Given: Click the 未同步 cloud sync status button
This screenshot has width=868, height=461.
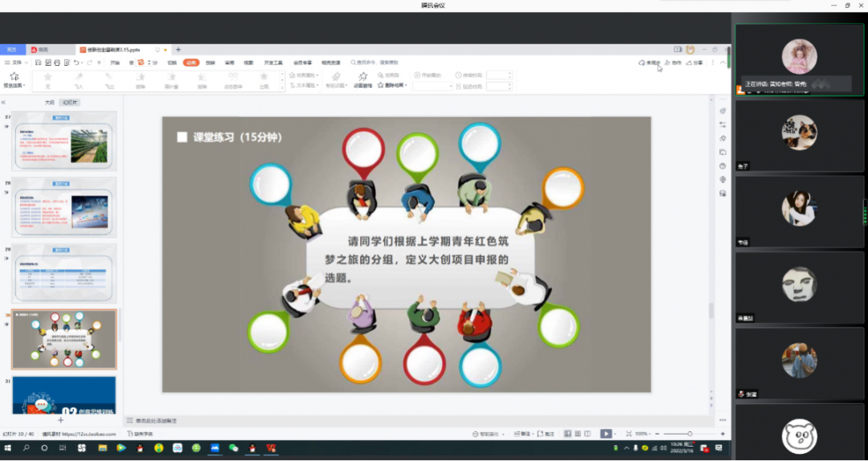Looking at the screenshot, I should point(649,62).
